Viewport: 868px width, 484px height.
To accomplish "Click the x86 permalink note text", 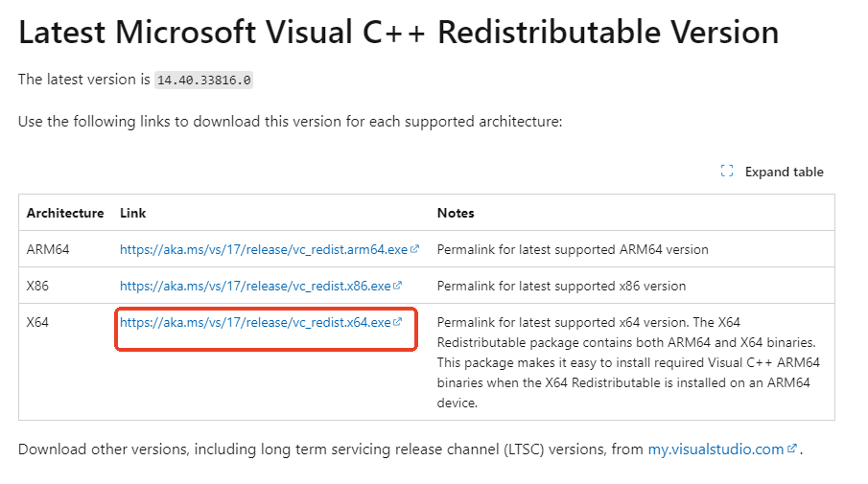I will 561,286.
